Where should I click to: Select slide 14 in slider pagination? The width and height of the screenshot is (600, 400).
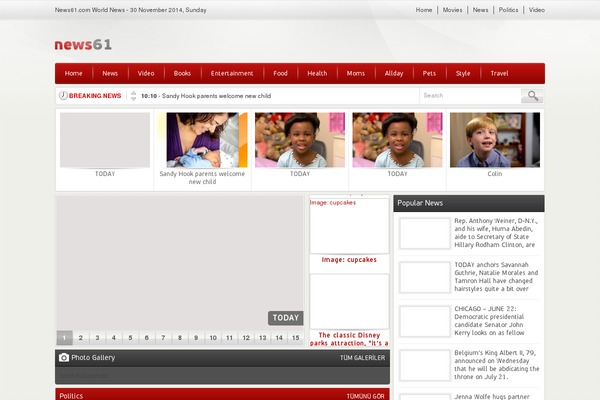tap(279, 338)
